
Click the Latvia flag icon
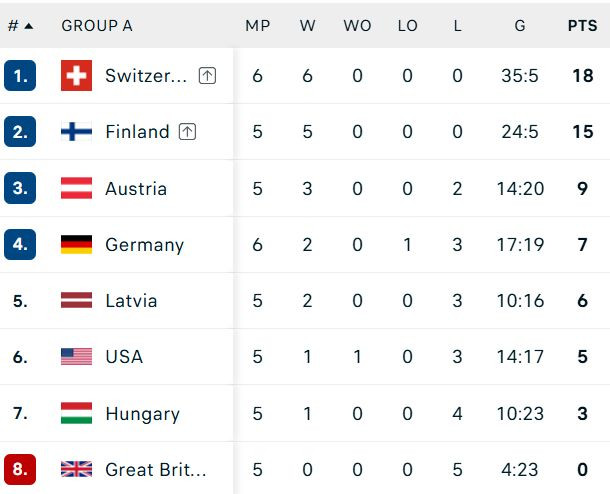77,300
